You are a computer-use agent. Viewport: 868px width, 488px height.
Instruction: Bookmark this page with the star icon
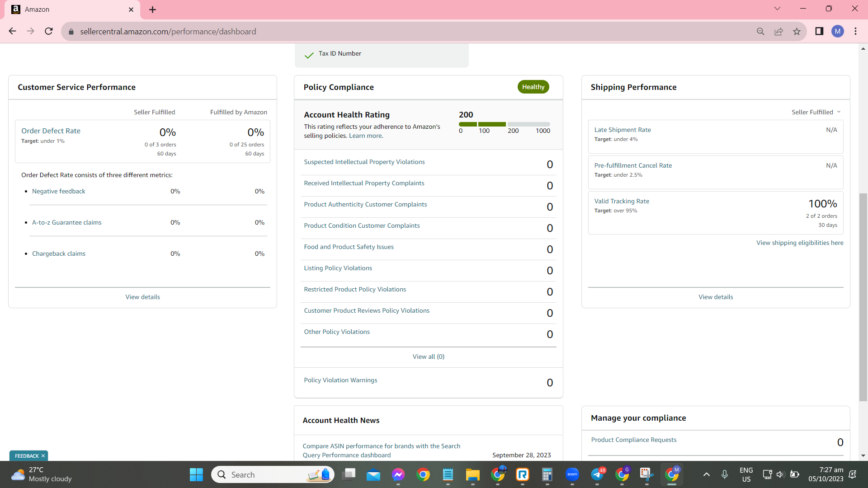point(797,31)
